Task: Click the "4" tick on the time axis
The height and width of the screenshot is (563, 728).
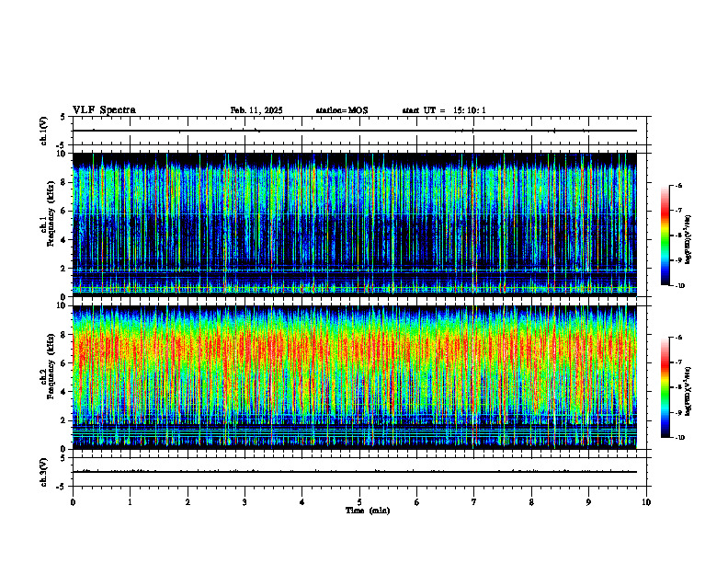Action: tap(302, 502)
